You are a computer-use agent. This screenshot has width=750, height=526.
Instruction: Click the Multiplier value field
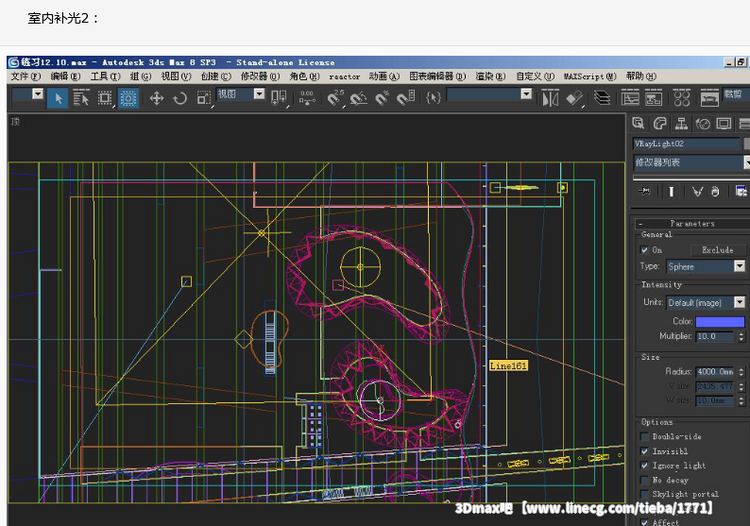tap(715, 337)
